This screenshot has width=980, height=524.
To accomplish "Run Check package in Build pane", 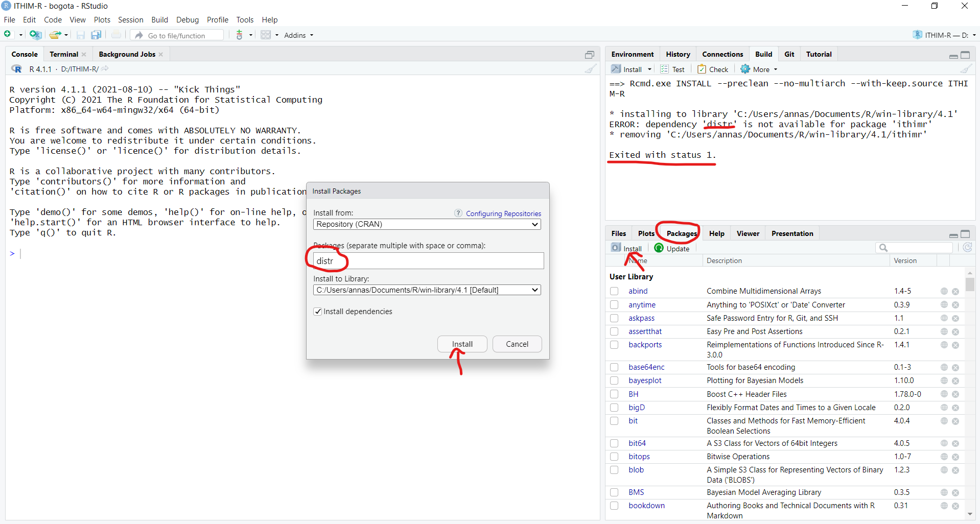I will (x=713, y=69).
